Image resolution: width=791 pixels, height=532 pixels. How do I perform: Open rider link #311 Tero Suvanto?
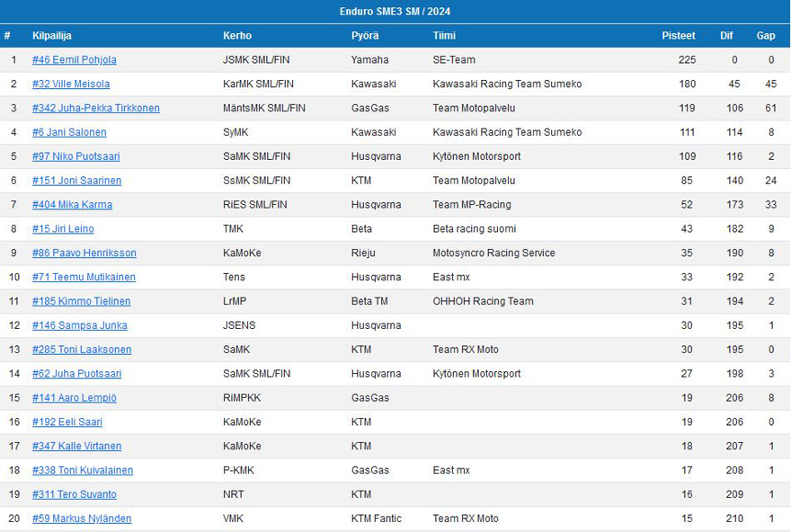pyautogui.click(x=74, y=494)
